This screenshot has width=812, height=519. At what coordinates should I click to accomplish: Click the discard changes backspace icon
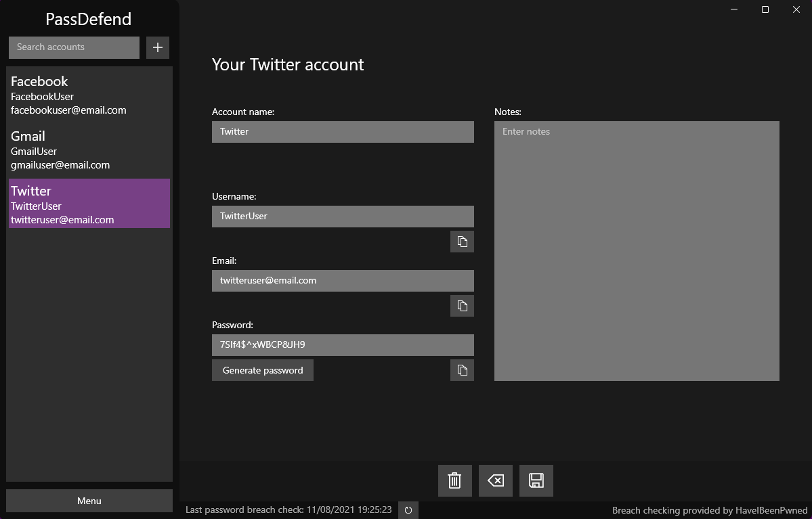(x=496, y=480)
